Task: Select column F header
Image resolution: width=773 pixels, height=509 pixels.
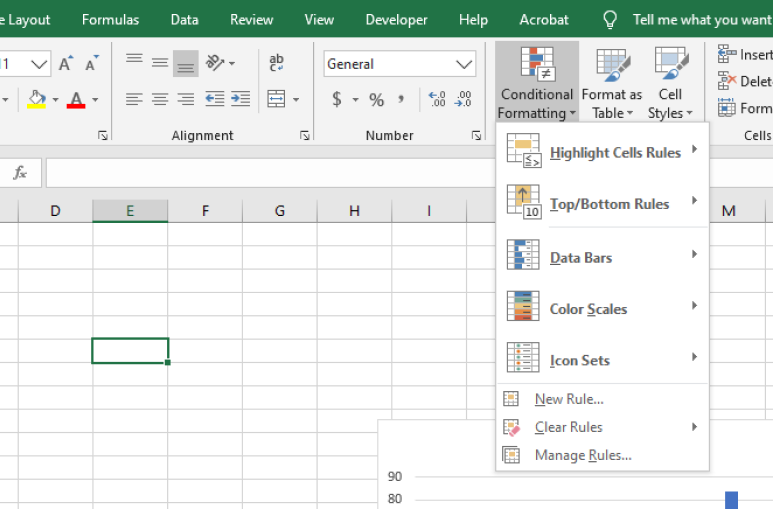Action: [x=205, y=211]
